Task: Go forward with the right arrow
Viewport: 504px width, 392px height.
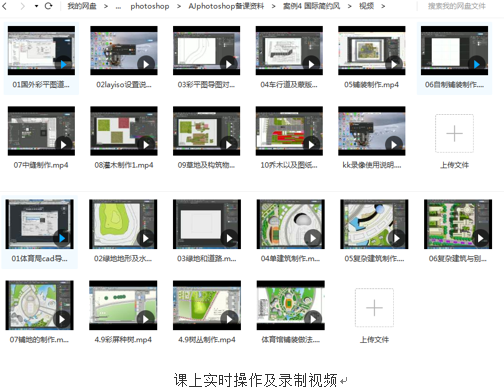Action: [x=22, y=6]
